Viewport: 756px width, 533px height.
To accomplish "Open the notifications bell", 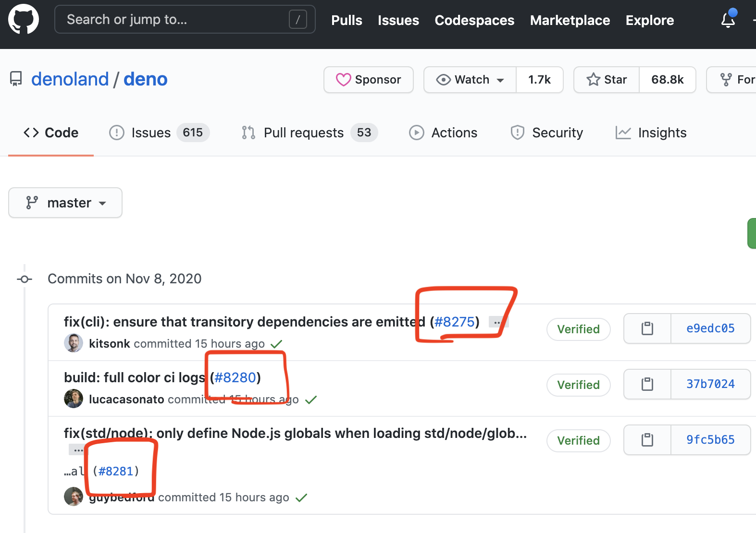I will pyautogui.click(x=728, y=19).
